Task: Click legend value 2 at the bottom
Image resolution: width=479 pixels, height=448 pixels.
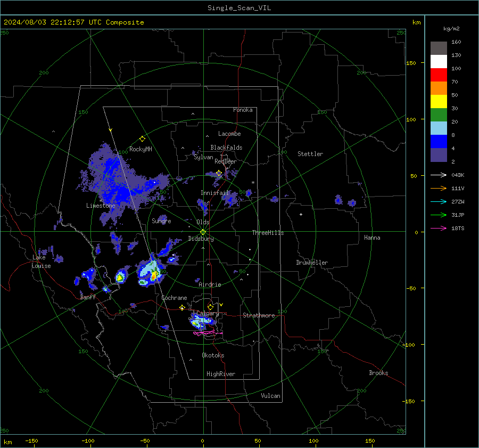Action: (453, 162)
